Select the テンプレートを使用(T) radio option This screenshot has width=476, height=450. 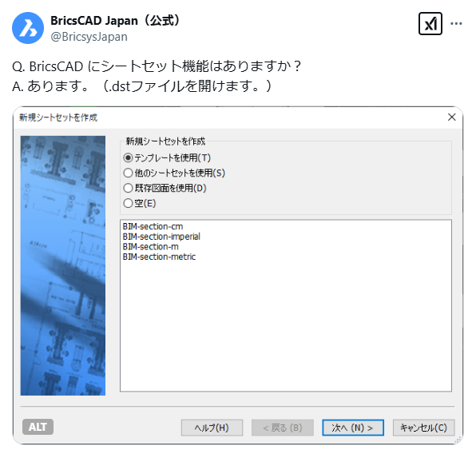[x=167, y=157]
